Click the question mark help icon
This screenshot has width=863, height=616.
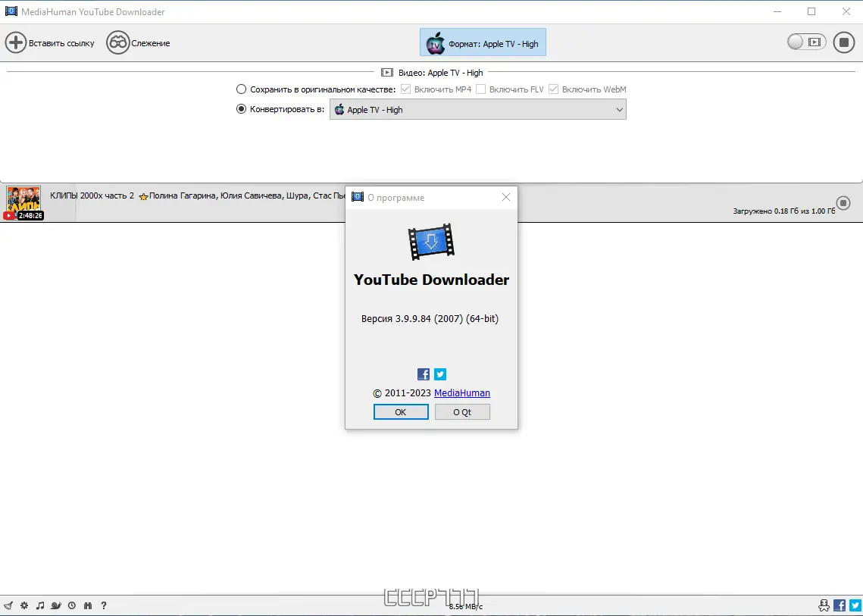pos(104,605)
